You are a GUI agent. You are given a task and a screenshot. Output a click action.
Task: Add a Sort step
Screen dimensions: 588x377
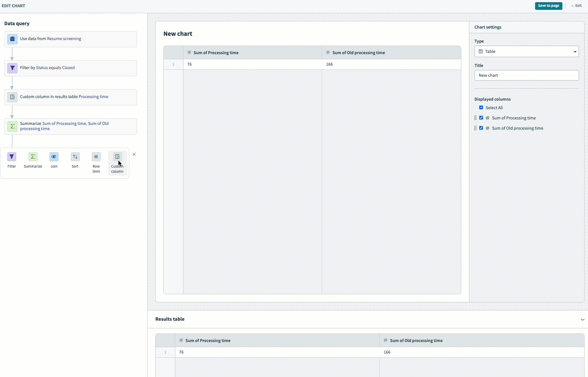coord(75,157)
